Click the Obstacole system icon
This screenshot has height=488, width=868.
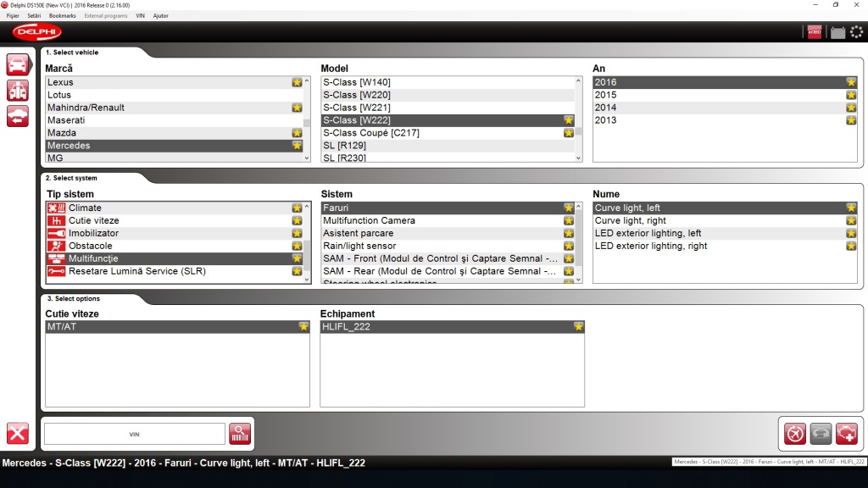point(56,247)
